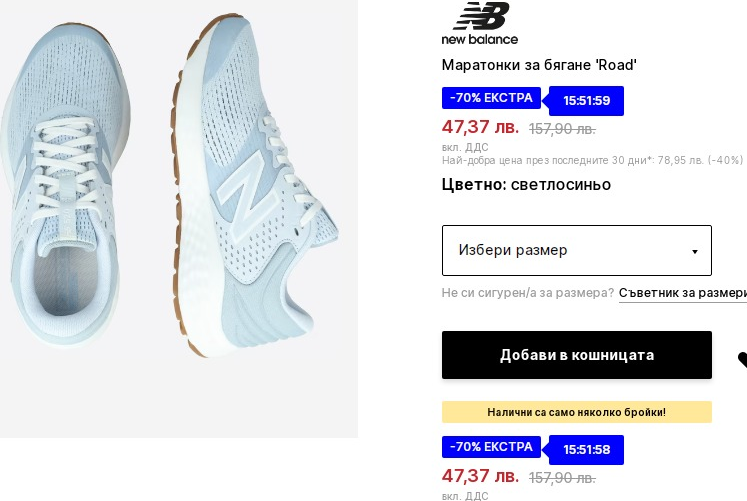Add item to wishlist with heart icon
Viewport: 747px width, 501px height.
(x=742, y=359)
